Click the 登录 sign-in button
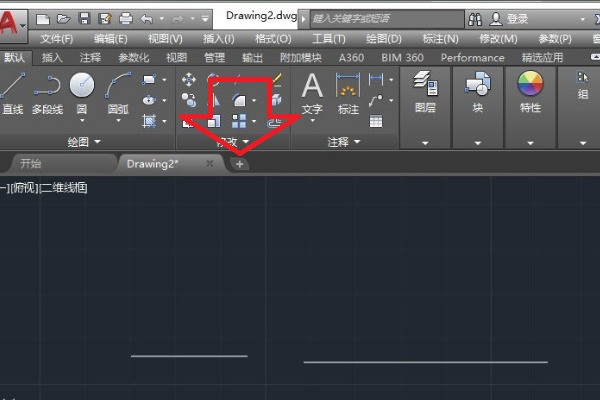 [517, 18]
